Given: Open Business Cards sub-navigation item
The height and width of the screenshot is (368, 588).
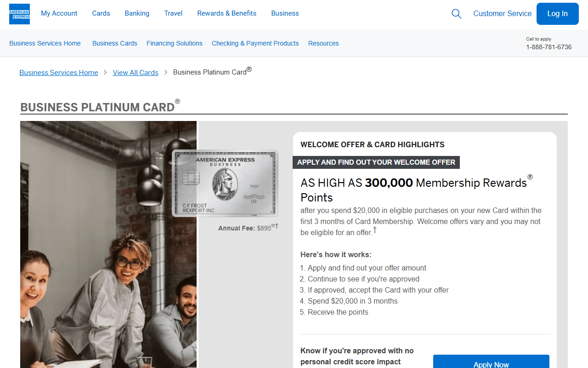Looking at the screenshot, I should point(115,43).
